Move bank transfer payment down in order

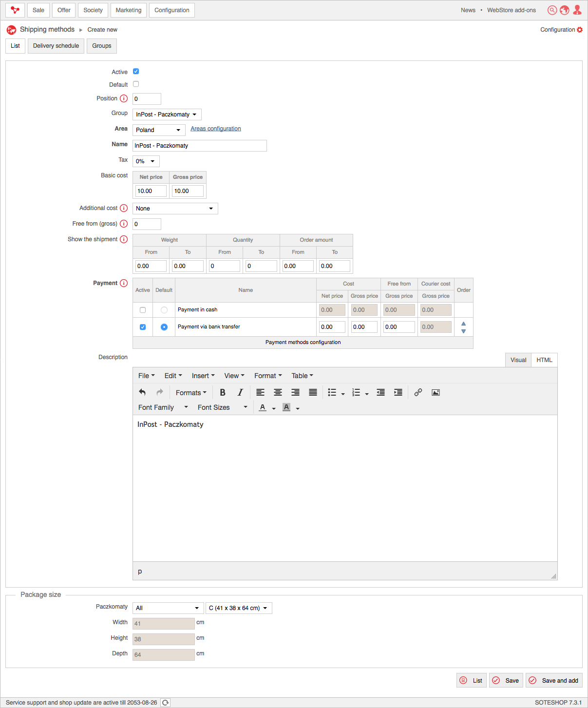(464, 331)
